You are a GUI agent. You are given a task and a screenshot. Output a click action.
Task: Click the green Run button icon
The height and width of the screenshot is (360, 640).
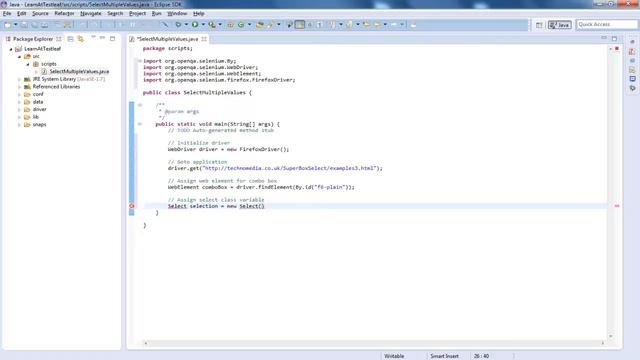(195, 24)
